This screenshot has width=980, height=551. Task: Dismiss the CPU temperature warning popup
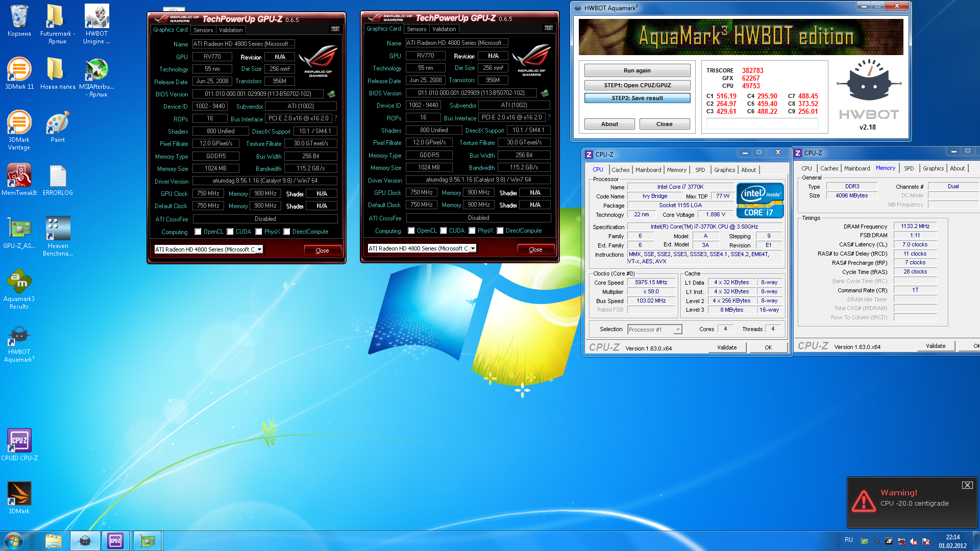coord(967,485)
